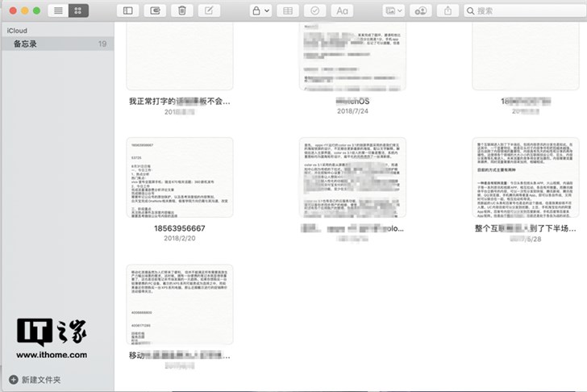This screenshot has width=587, height=392.
Task: Switch to list view
Action: coord(58,10)
